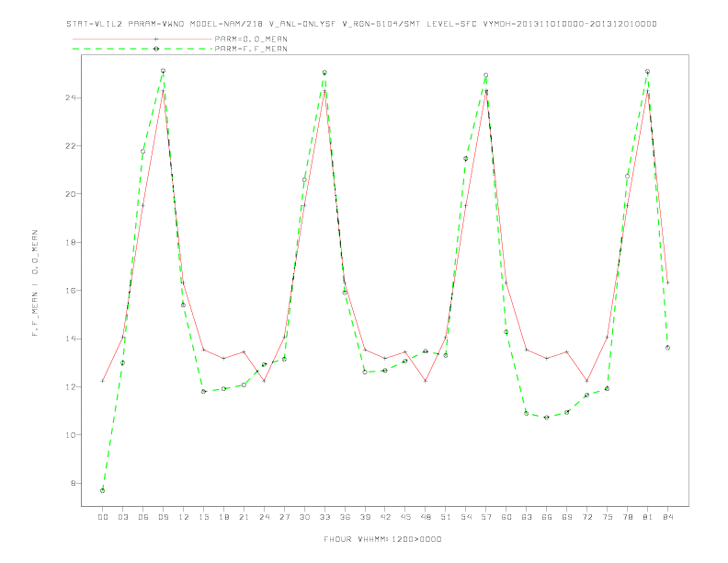Click y-axis tick label 16

pyautogui.click(x=71, y=291)
